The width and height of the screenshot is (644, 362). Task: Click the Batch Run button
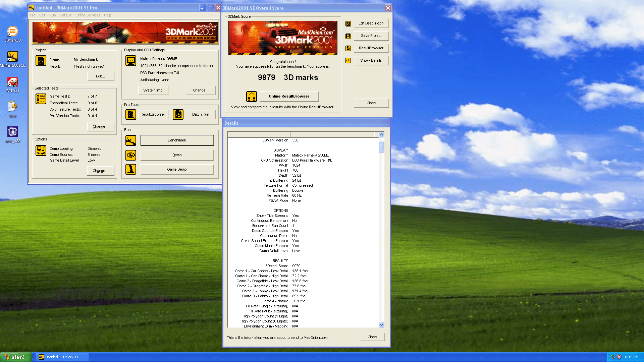[x=201, y=114]
